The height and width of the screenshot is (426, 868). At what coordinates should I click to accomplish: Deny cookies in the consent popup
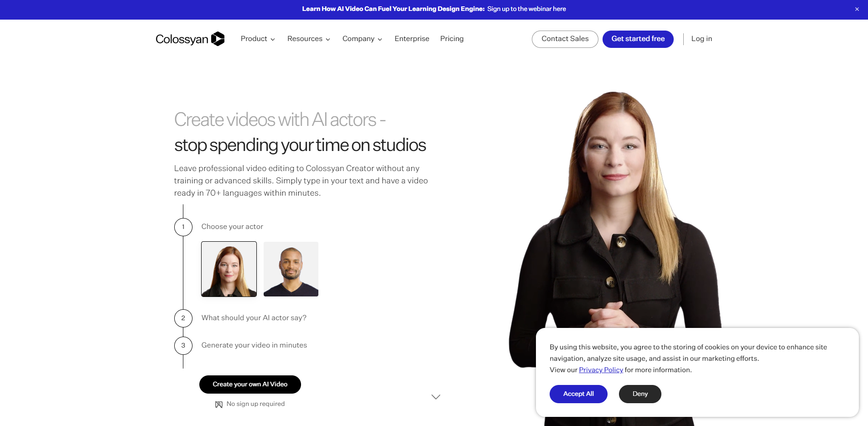[x=640, y=394]
